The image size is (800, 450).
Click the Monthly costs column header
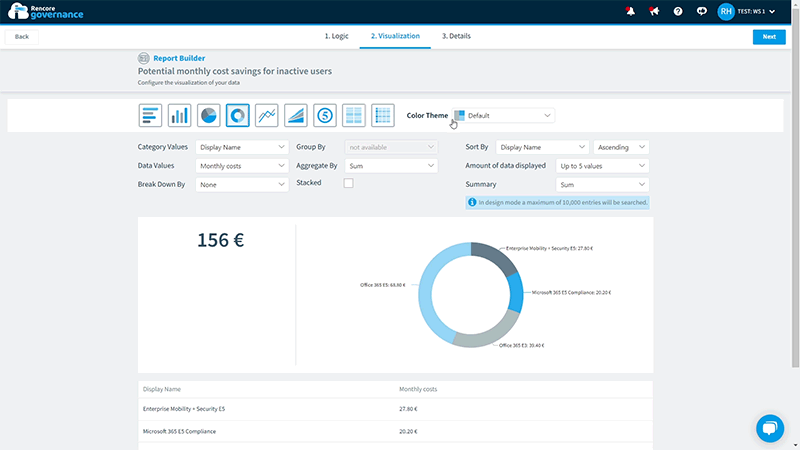[x=418, y=389]
